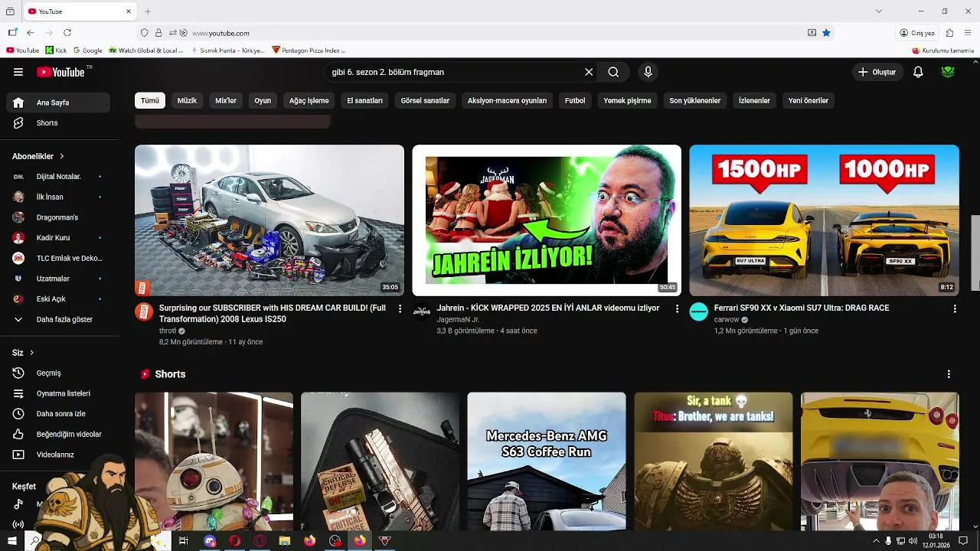This screenshot has width=980, height=551.
Task: Select the Son yüklenenler filter chip
Action: [x=695, y=100]
